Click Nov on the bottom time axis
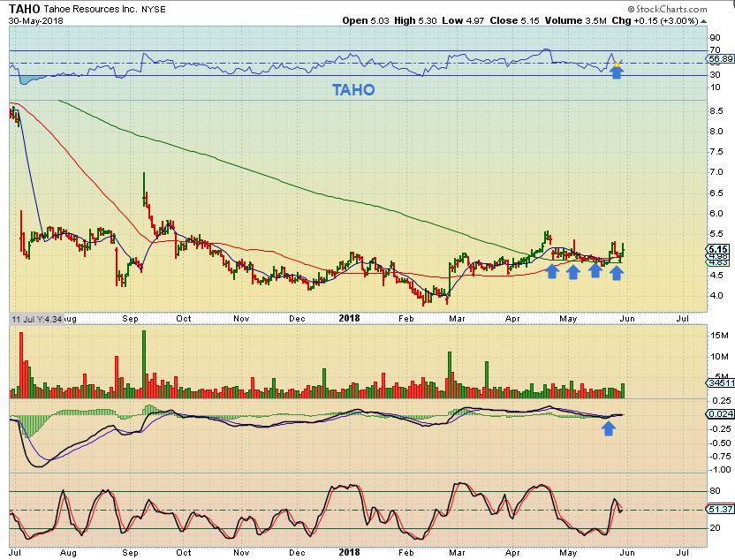The height and width of the screenshot is (560, 735). 241,553
